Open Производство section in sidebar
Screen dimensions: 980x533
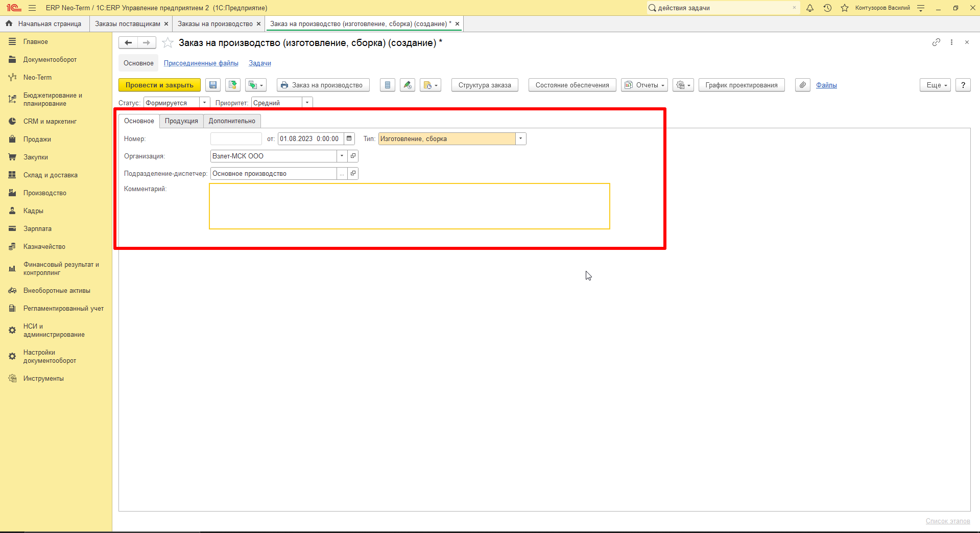pyautogui.click(x=45, y=193)
